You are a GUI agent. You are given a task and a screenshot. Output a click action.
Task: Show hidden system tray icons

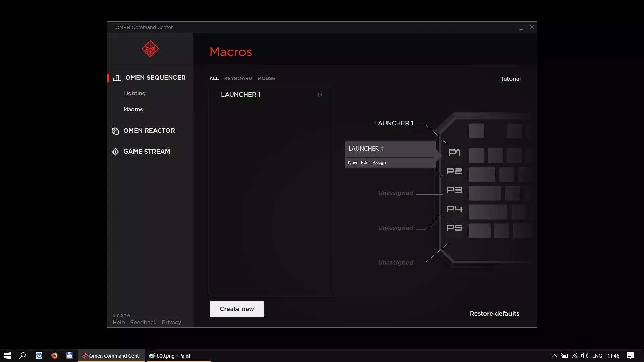(x=554, y=356)
